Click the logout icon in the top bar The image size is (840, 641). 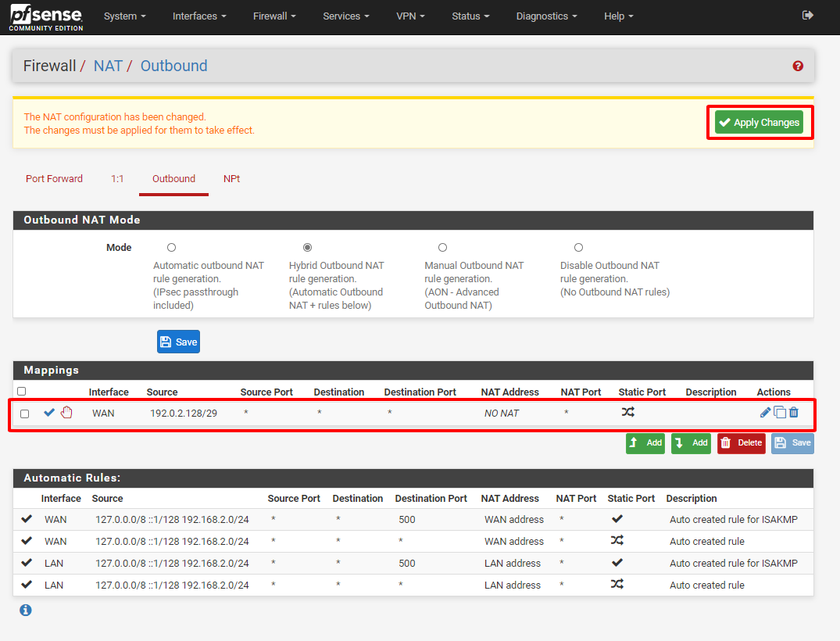click(x=807, y=16)
